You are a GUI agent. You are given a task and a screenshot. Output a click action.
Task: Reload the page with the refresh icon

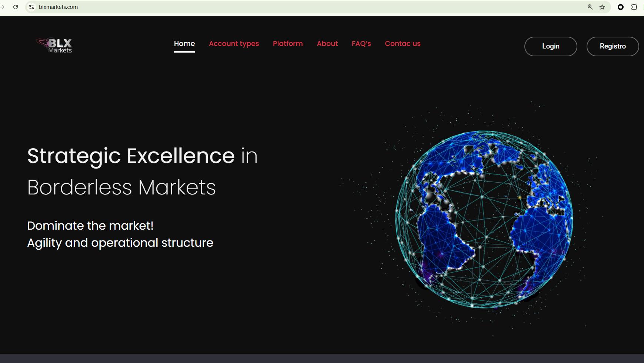click(x=16, y=7)
